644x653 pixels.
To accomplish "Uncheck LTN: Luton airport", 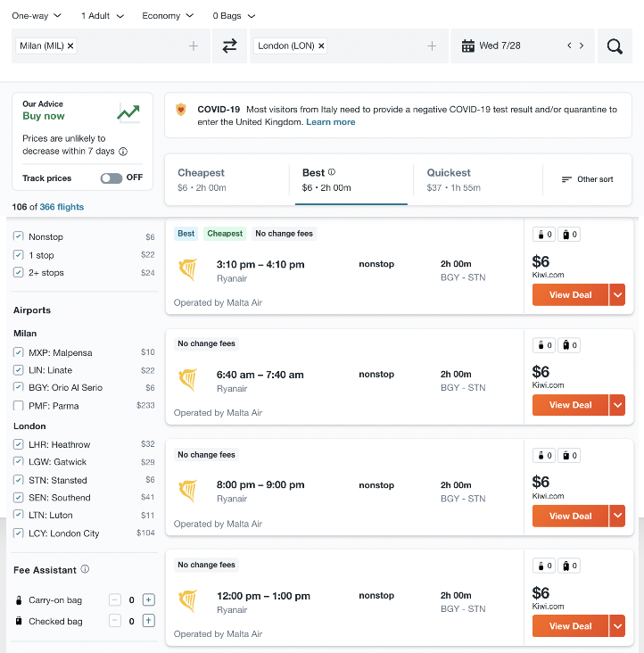I will [x=19, y=515].
